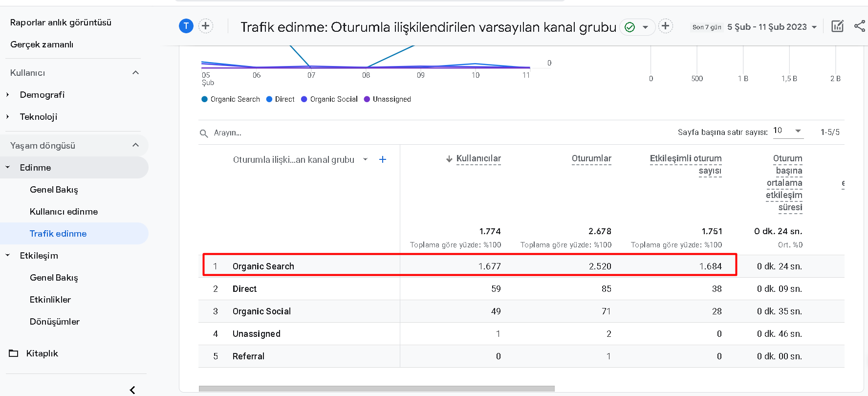Image resolution: width=868 pixels, height=396 pixels.
Task: Click the Unassigned row label
Action: pos(257,334)
